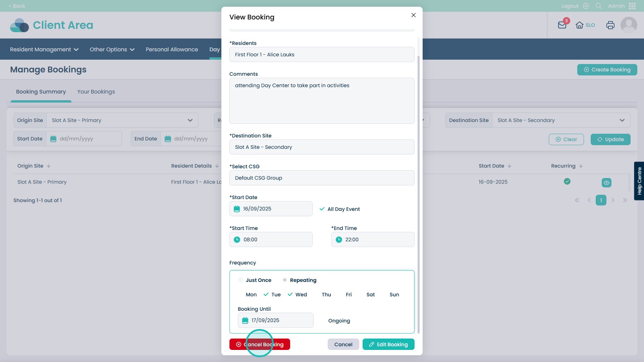Click the Cancel Booking button
The width and height of the screenshot is (644, 362).
coord(260,344)
